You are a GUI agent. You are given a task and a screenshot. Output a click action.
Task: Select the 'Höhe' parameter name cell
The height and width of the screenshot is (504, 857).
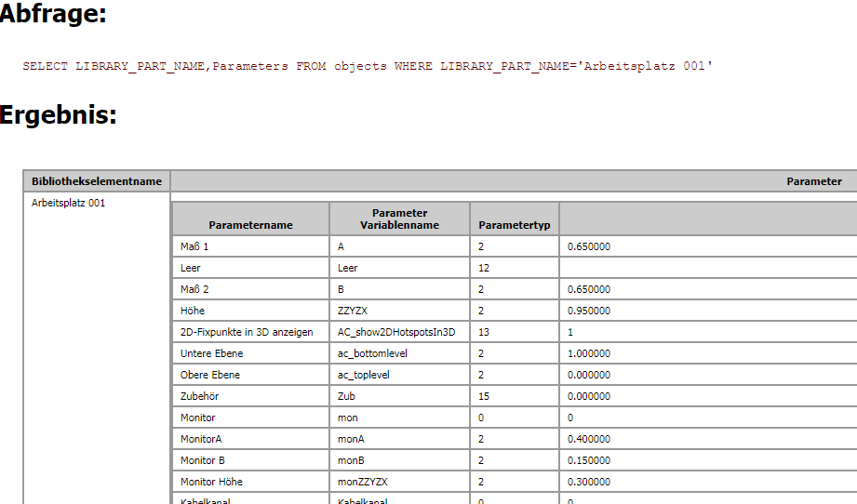coord(251,311)
